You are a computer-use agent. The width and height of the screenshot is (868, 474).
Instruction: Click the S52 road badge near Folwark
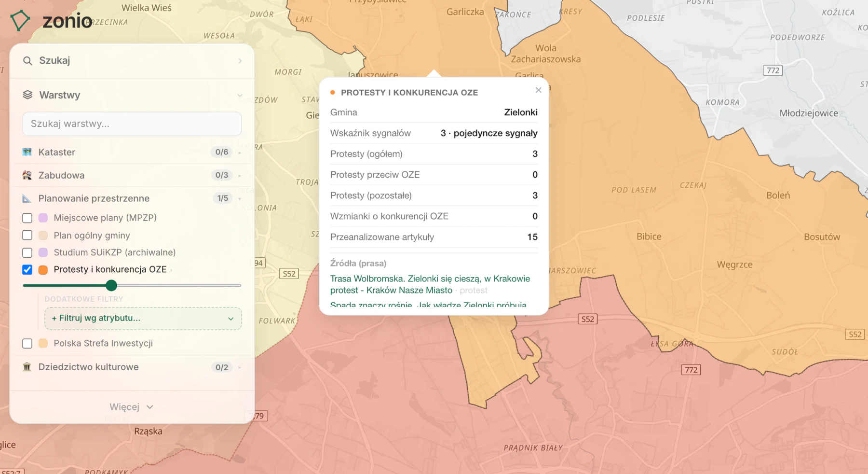[289, 274]
